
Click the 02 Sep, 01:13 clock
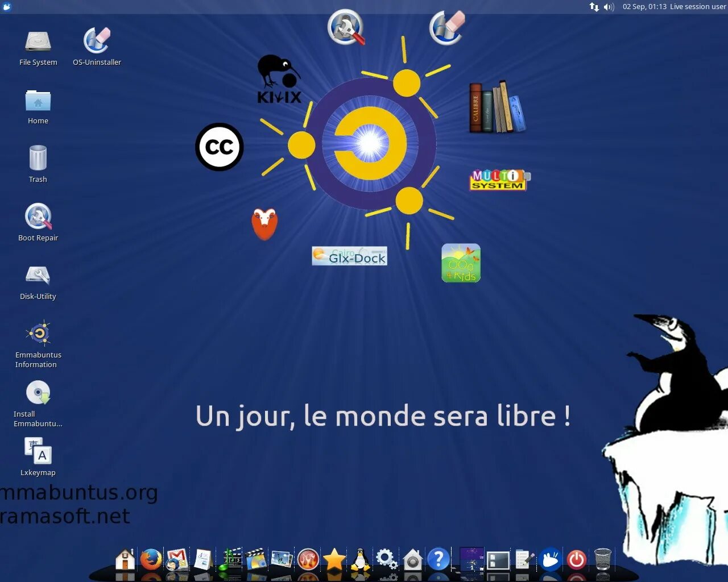(644, 7)
